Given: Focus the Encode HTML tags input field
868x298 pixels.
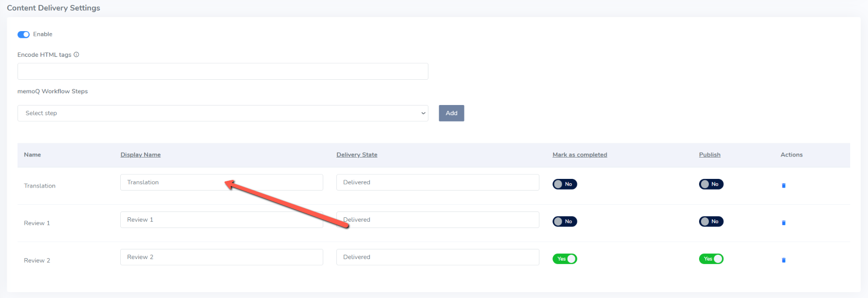Looking at the screenshot, I should click(222, 71).
